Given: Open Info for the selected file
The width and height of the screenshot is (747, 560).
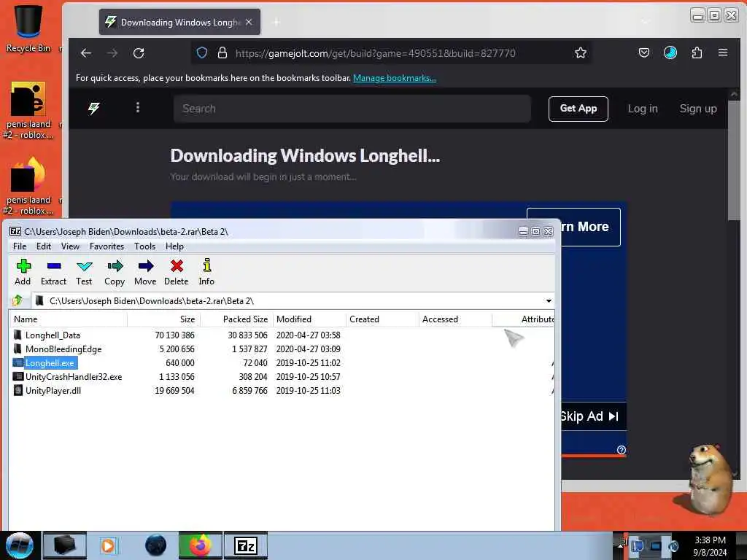Looking at the screenshot, I should (x=206, y=272).
